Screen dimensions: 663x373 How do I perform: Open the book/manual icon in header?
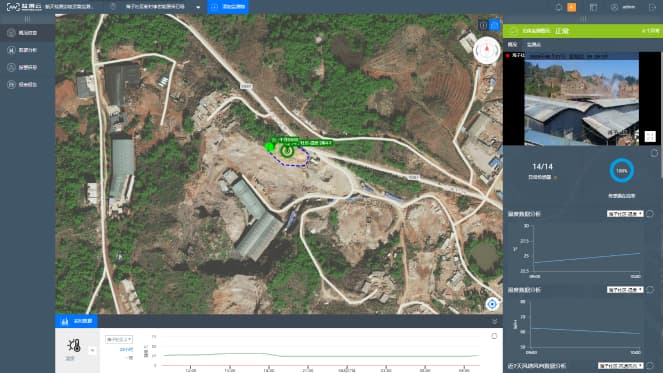594,7
